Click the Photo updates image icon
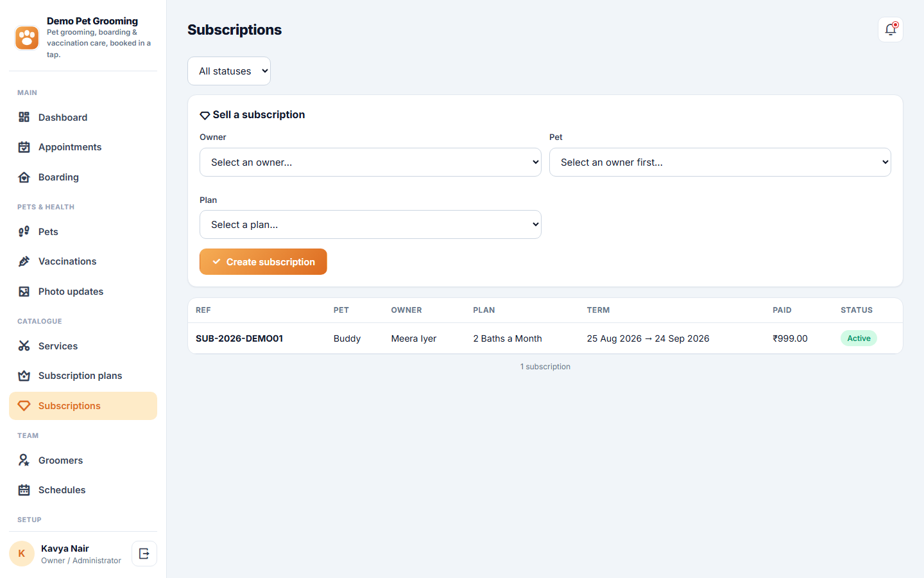 pyautogui.click(x=24, y=292)
